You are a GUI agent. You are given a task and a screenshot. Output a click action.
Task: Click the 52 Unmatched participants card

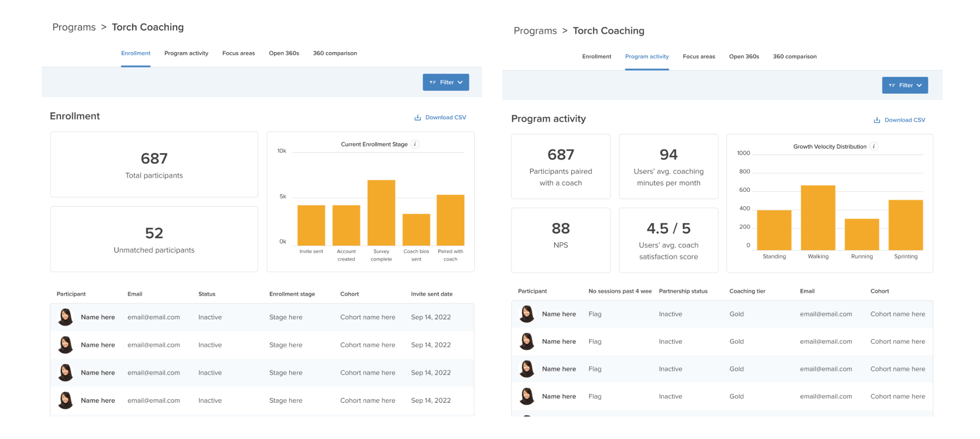pyautogui.click(x=154, y=239)
